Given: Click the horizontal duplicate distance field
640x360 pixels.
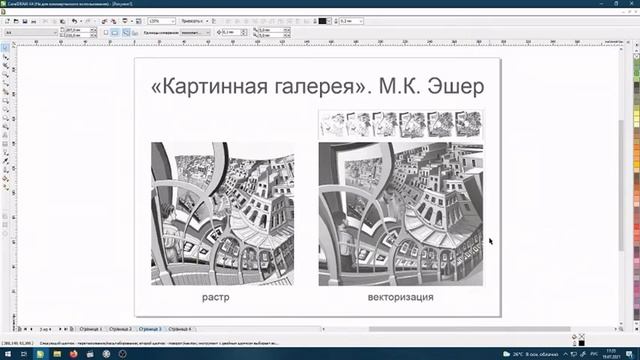Looking at the screenshot, I should point(271,30).
